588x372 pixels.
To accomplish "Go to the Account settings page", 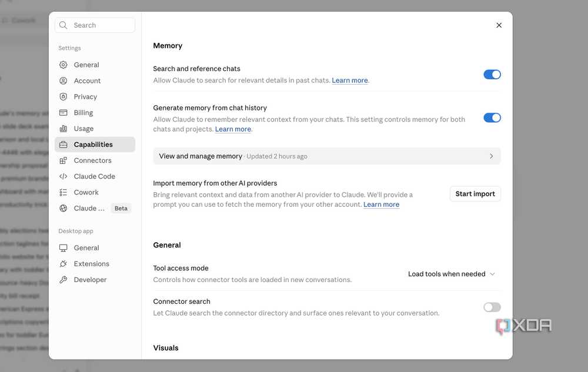I will click(95, 81).
